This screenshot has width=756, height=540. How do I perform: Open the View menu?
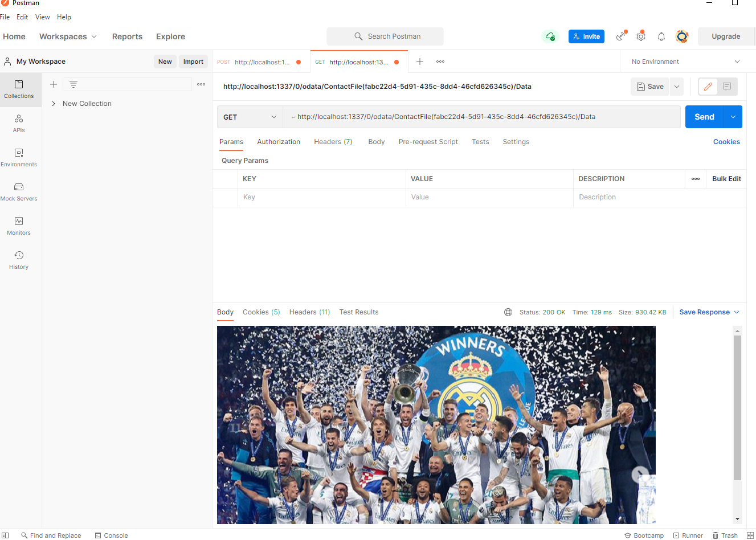[x=43, y=17]
